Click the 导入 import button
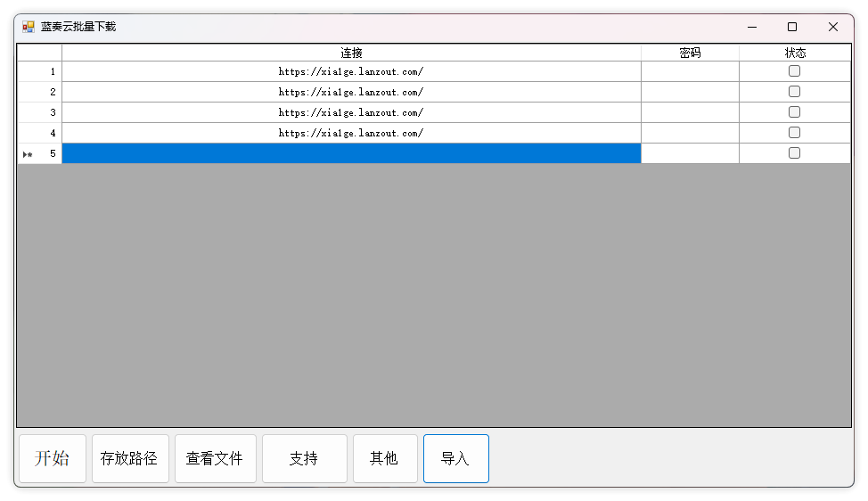Screen dimensions: 868x501 pyautogui.click(x=456, y=458)
